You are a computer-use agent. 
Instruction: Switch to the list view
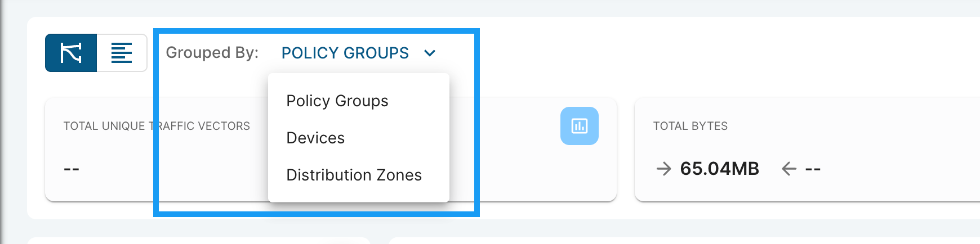click(122, 53)
